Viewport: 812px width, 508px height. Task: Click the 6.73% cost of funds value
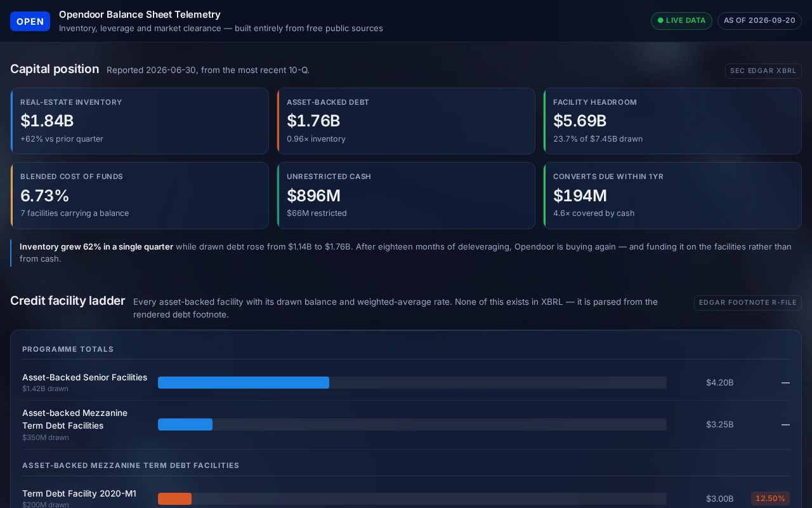coord(44,196)
